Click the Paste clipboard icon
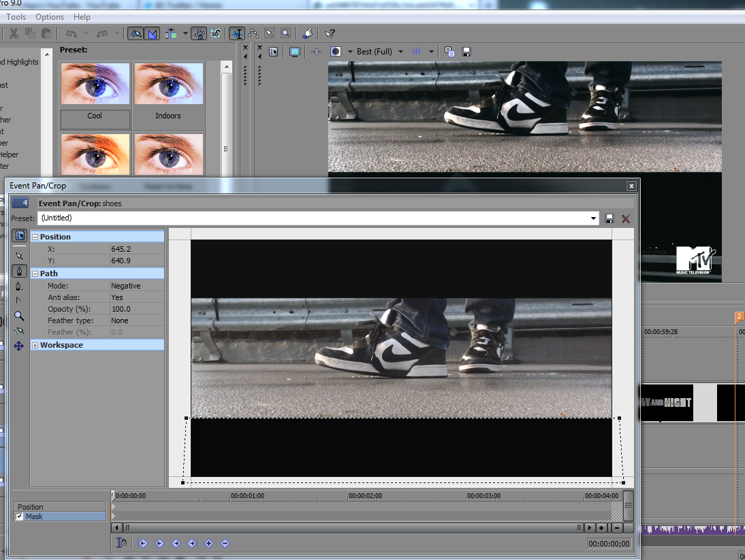 click(x=46, y=33)
